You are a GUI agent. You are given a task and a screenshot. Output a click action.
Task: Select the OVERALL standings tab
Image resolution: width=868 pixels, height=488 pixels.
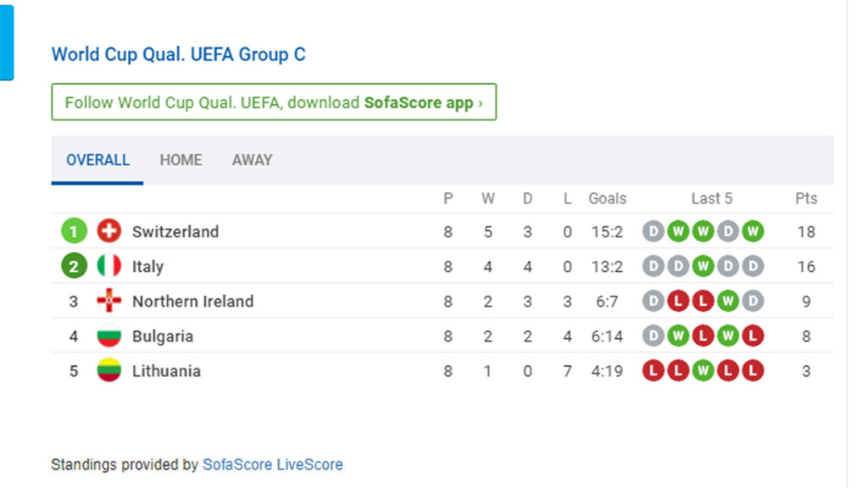[97, 160]
